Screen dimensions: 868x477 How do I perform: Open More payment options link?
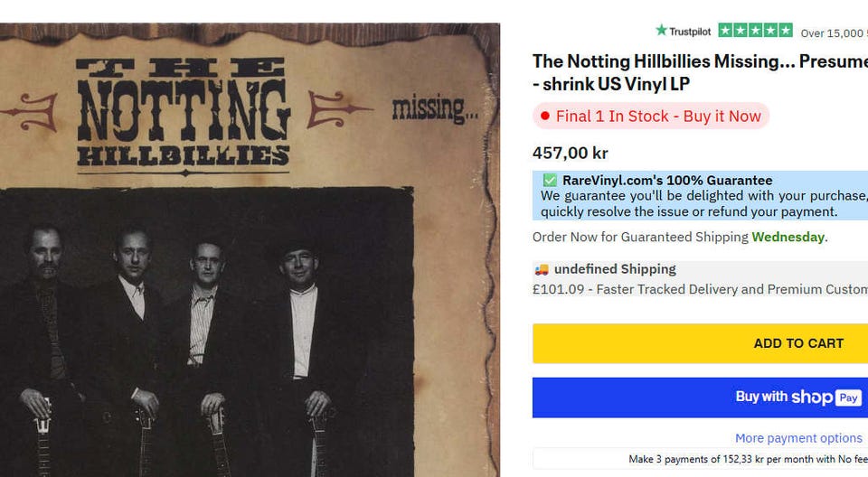click(798, 438)
